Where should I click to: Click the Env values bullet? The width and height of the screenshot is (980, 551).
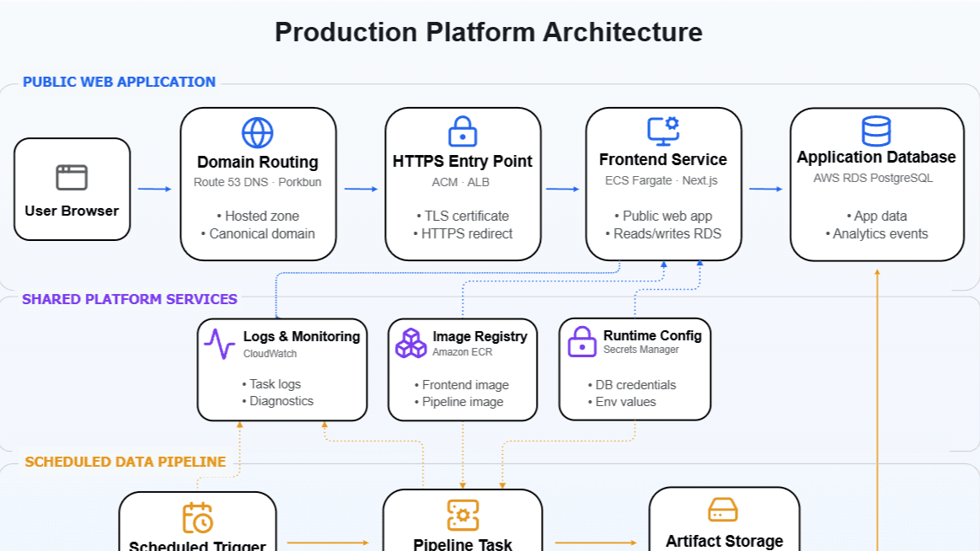(622, 403)
